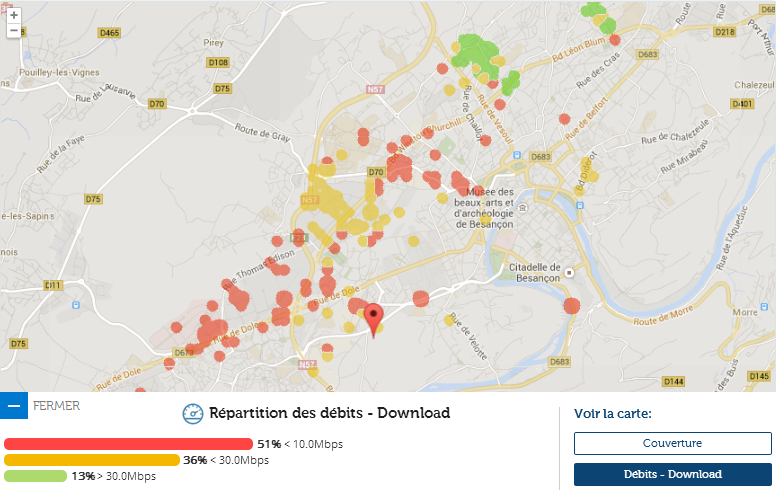Click the orange 36% under 30 Mbps bar
The height and width of the screenshot is (490, 779).
pos(92,460)
